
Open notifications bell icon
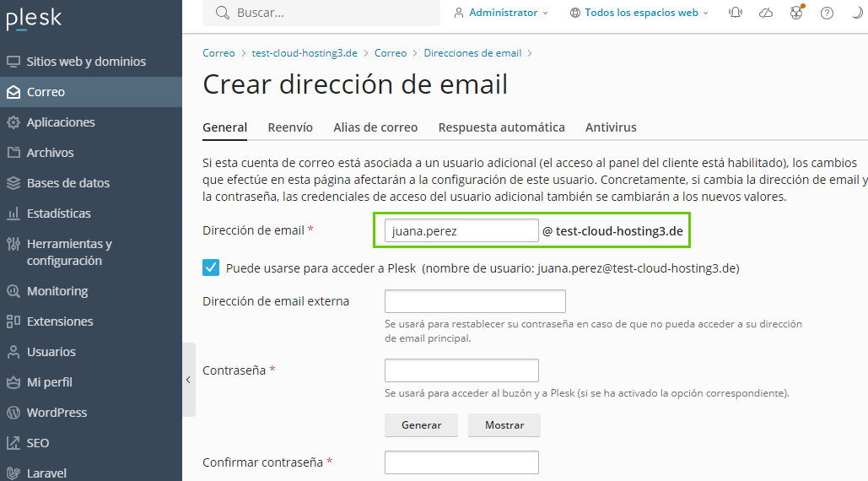[x=736, y=13]
